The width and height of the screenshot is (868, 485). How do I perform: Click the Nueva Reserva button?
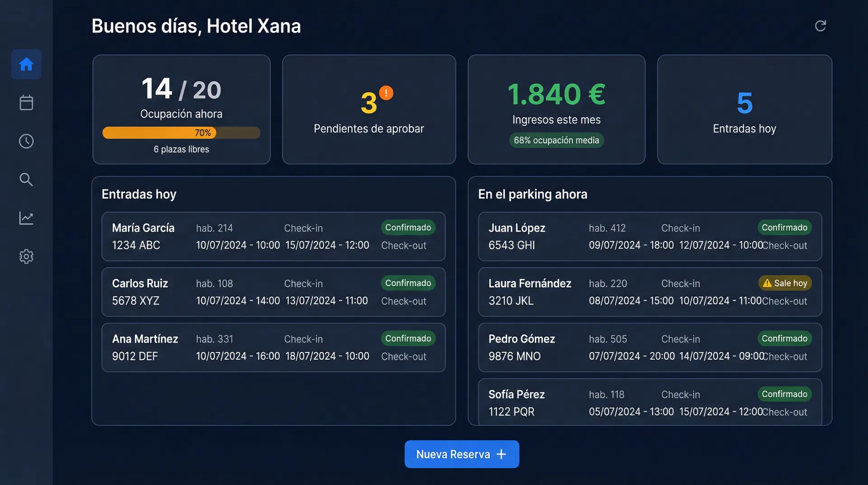coord(462,454)
